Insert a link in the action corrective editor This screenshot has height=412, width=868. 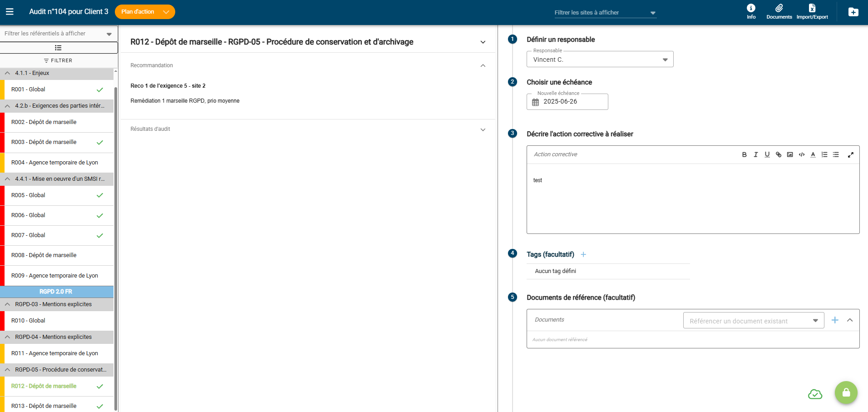tap(779, 155)
